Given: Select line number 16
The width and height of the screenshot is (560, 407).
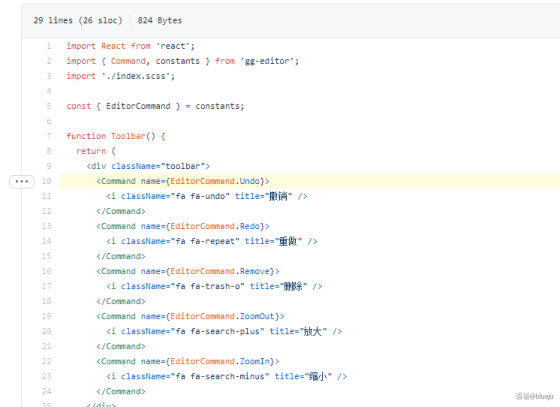Looking at the screenshot, I should pos(47,271).
